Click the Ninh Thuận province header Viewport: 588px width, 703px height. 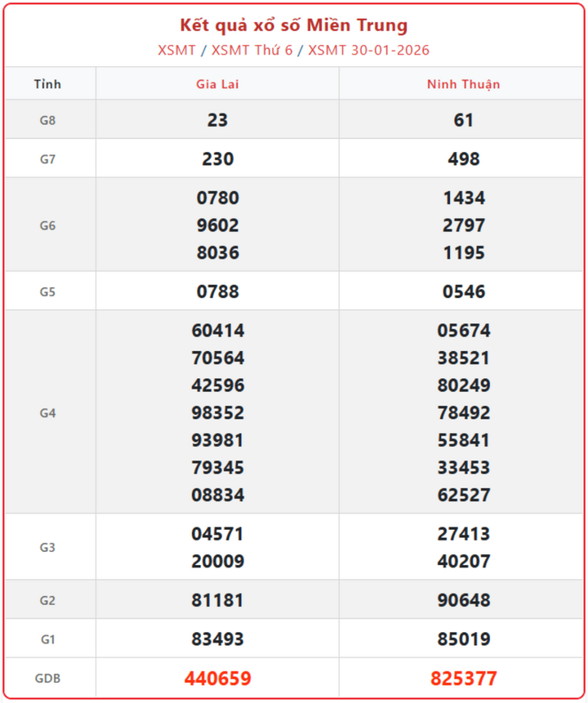(x=463, y=84)
